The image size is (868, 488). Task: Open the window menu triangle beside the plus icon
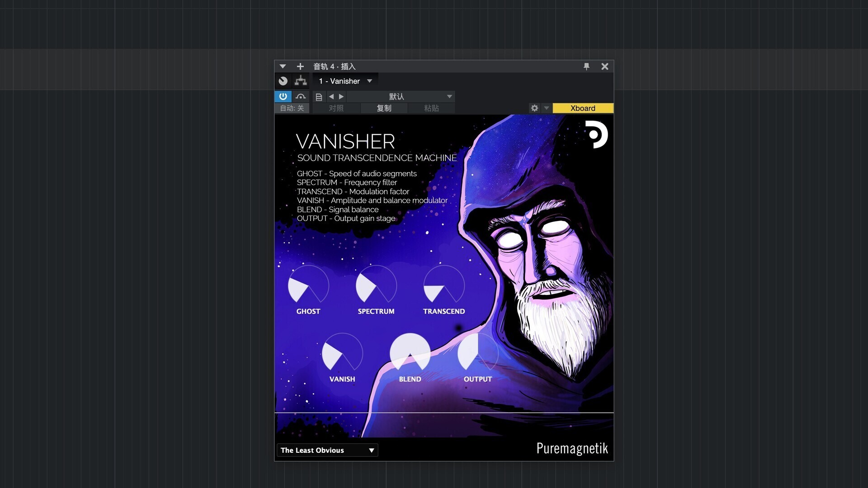pos(283,66)
